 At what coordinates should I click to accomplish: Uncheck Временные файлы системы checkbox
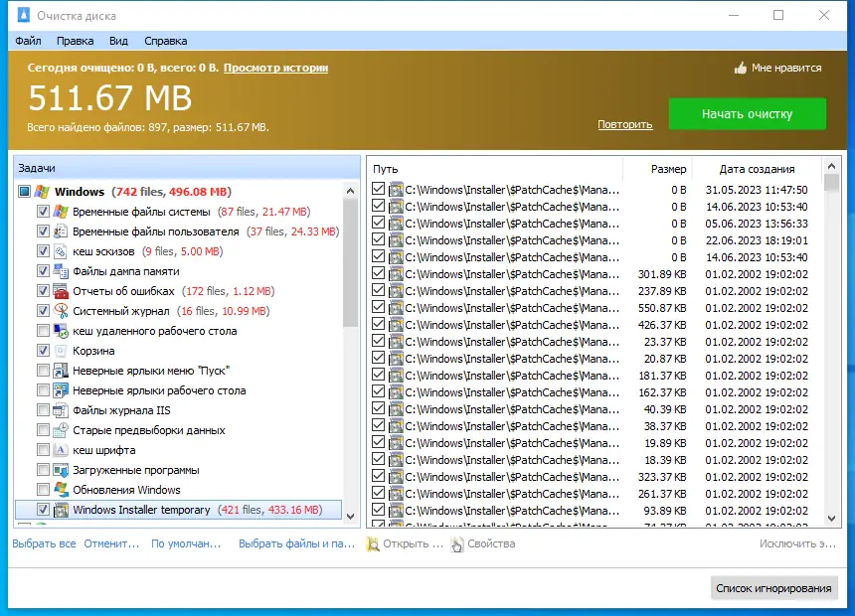click(43, 212)
